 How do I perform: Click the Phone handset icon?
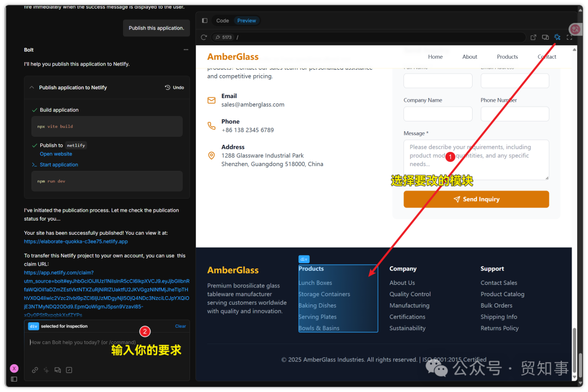point(211,126)
